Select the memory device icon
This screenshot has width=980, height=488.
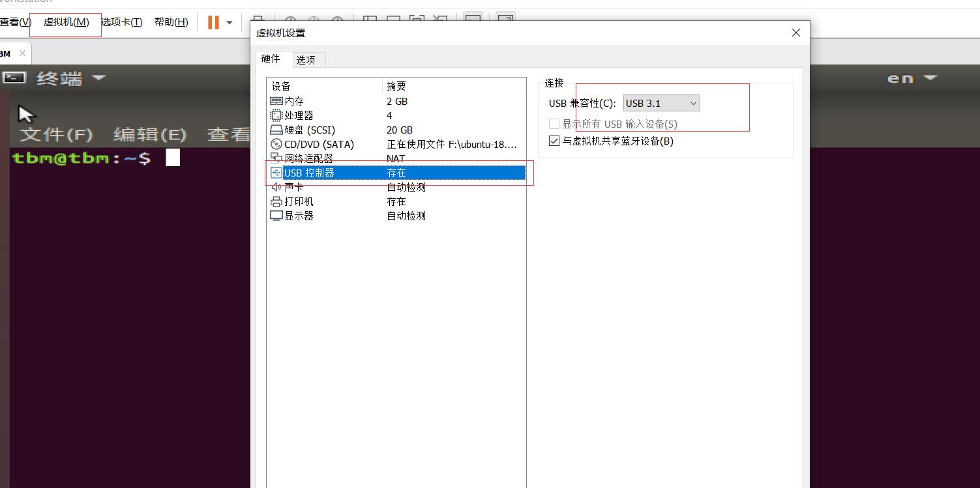pos(276,101)
